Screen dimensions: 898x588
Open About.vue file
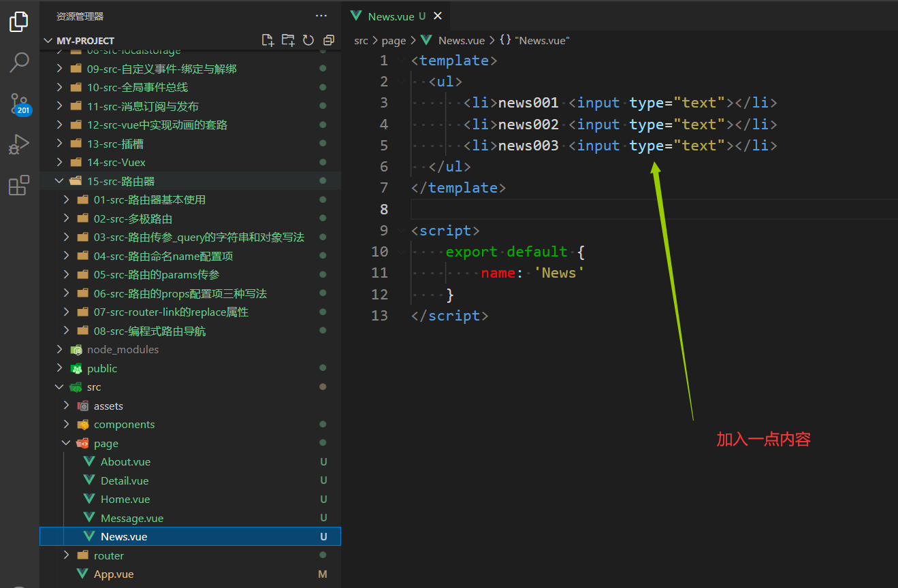(x=191, y=461)
